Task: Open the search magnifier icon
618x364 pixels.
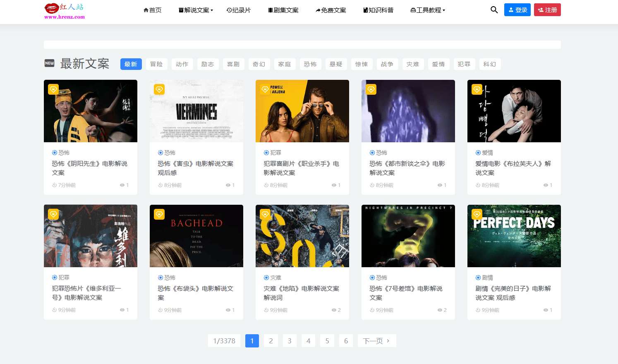Action: 494,10
